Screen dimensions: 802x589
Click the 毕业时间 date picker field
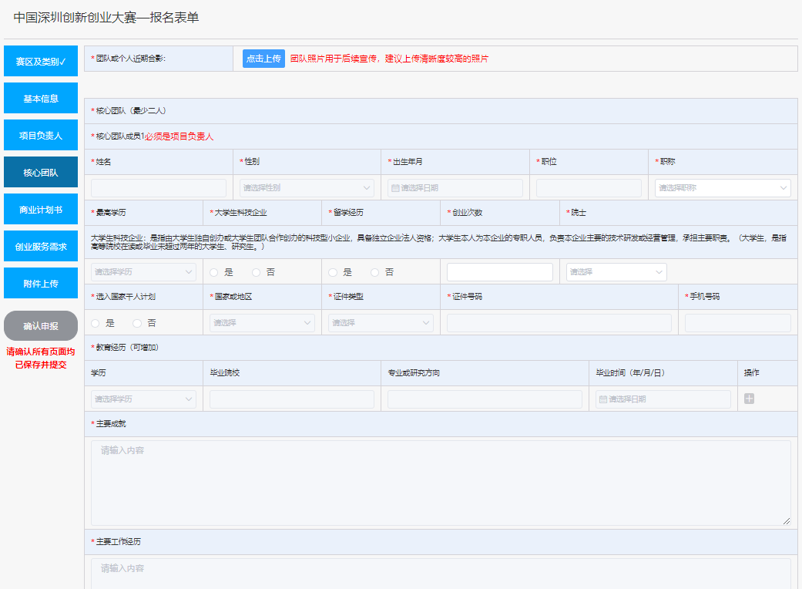663,399
